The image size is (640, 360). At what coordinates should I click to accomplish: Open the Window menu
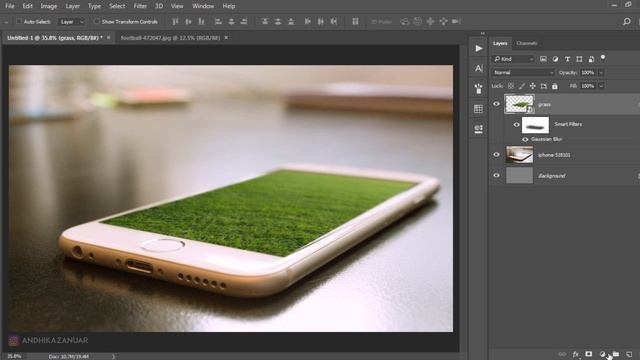click(203, 6)
